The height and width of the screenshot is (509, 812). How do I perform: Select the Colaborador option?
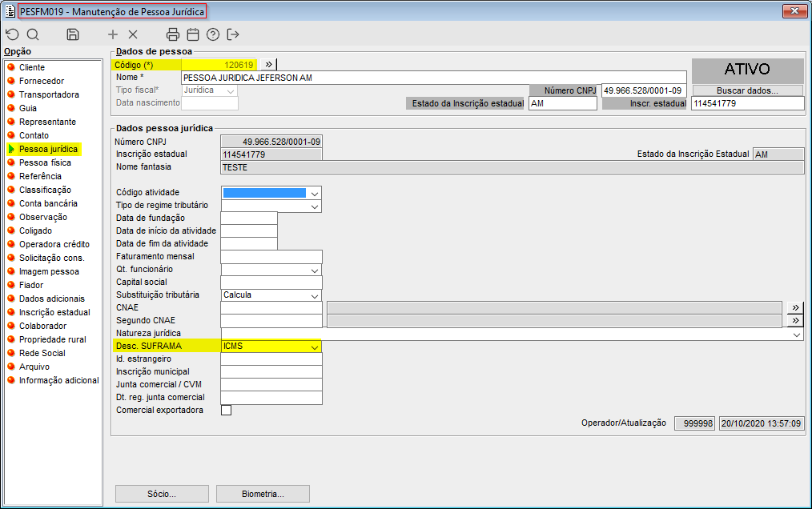click(42, 326)
